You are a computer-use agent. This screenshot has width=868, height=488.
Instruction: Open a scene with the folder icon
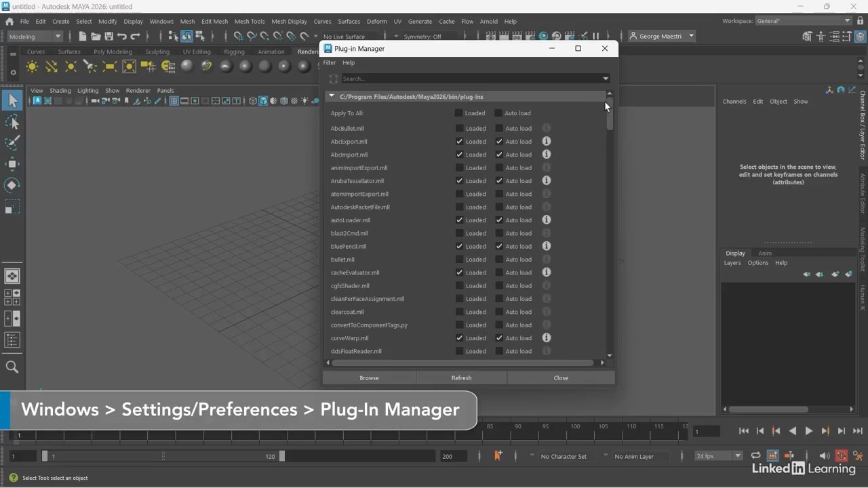tap(96, 36)
